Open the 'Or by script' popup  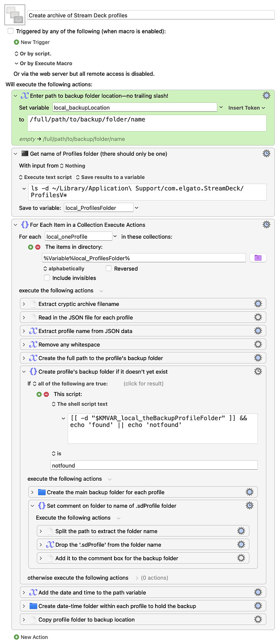coord(33,54)
